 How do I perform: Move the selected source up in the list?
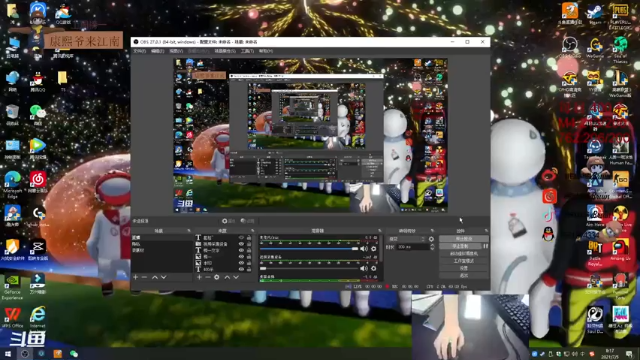coord(227,277)
